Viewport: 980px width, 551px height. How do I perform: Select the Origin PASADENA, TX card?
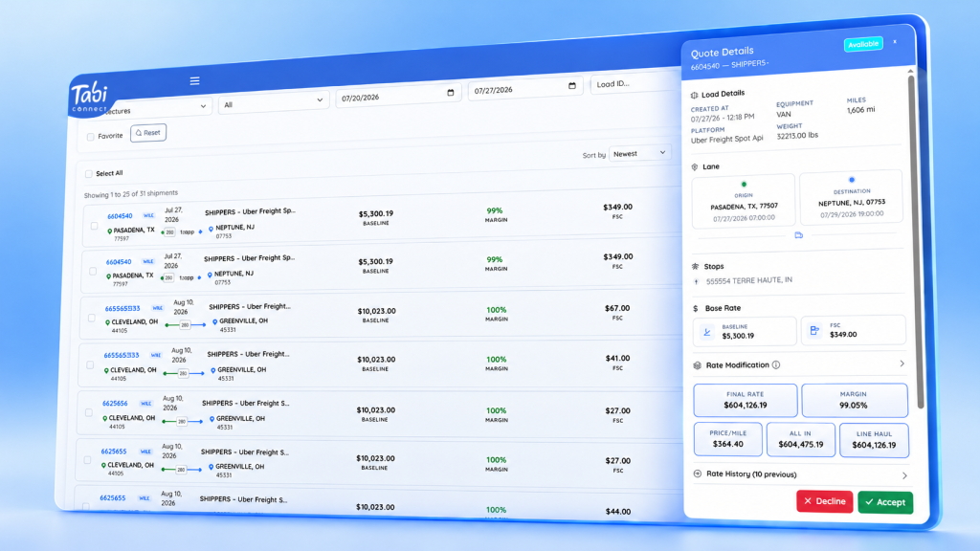(743, 201)
